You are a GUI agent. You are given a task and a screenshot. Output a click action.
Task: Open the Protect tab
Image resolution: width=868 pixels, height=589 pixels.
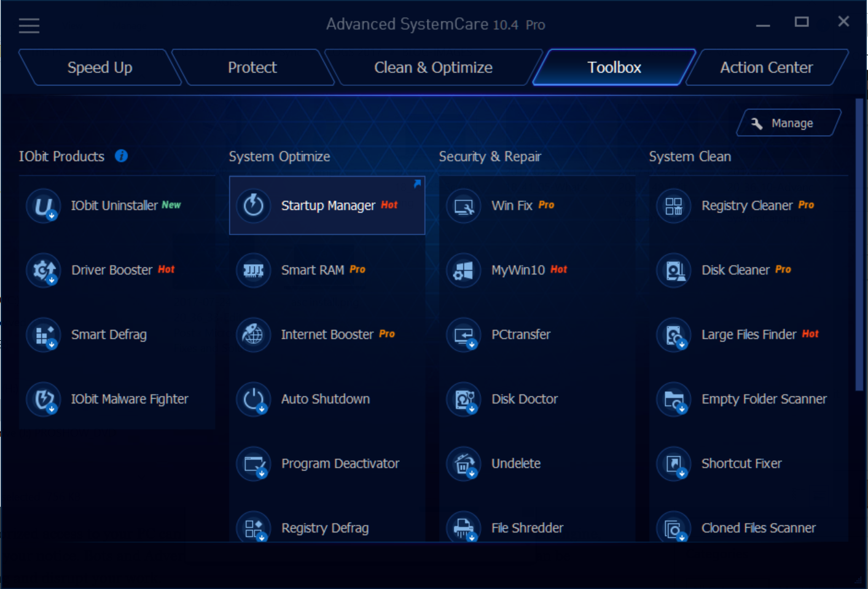click(x=252, y=68)
